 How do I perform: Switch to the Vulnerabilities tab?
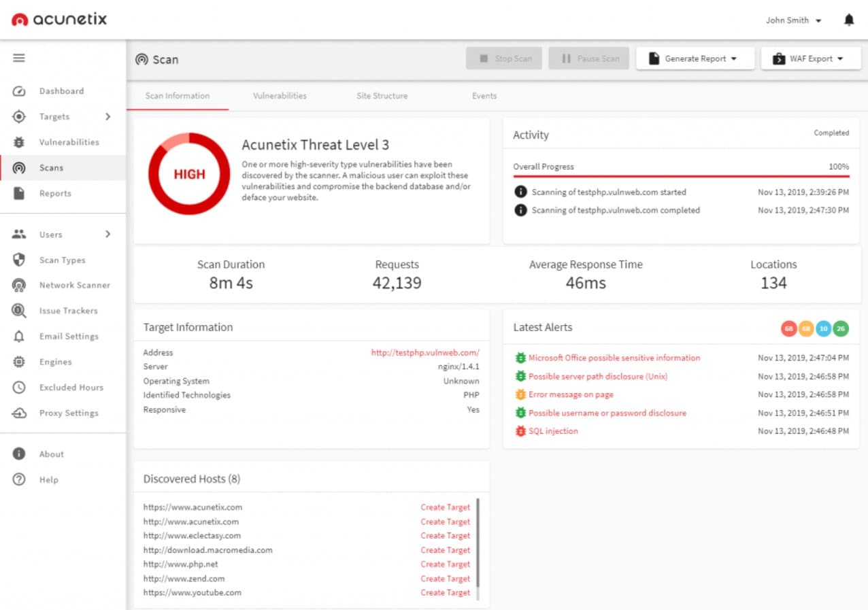[x=280, y=96]
